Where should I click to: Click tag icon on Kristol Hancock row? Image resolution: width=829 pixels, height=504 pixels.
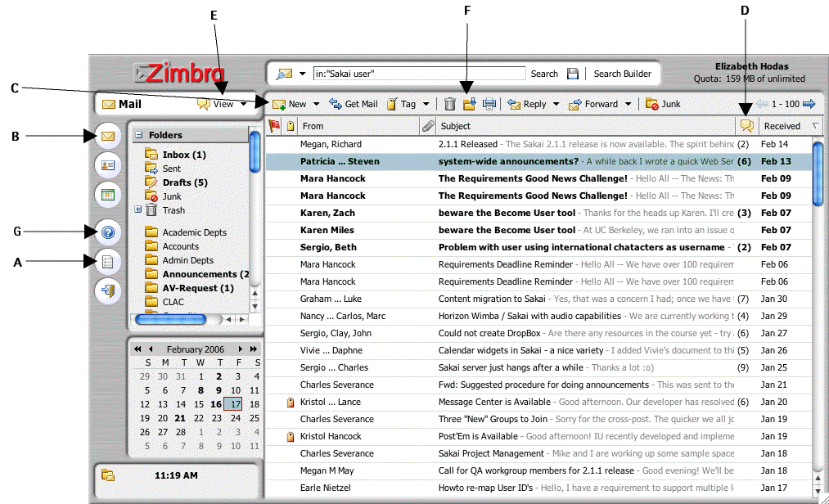click(x=291, y=437)
